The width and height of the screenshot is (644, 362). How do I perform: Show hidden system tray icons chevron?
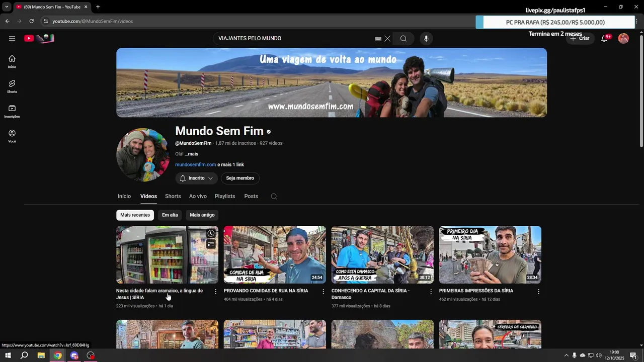click(566, 355)
